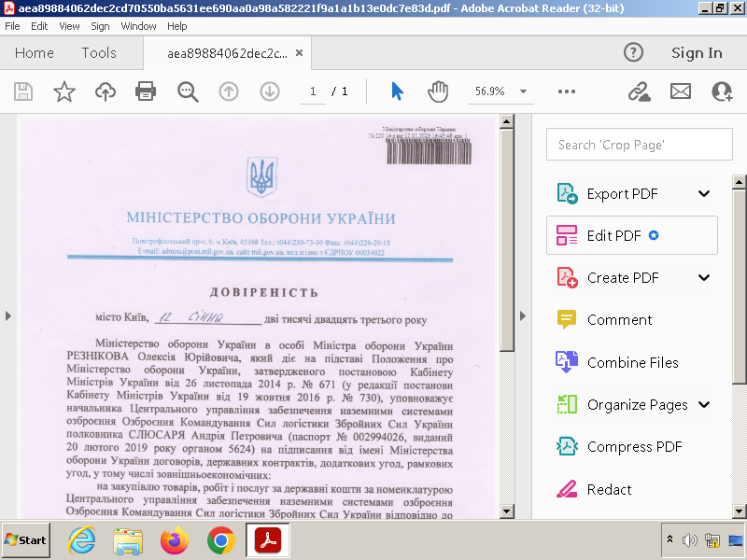Click the share link icon
The image size is (747, 560).
tap(639, 91)
